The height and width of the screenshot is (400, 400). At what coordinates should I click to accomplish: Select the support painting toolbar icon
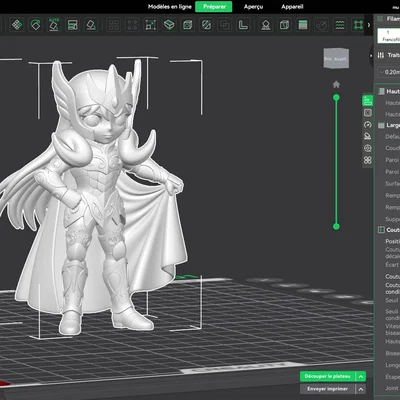point(266,25)
